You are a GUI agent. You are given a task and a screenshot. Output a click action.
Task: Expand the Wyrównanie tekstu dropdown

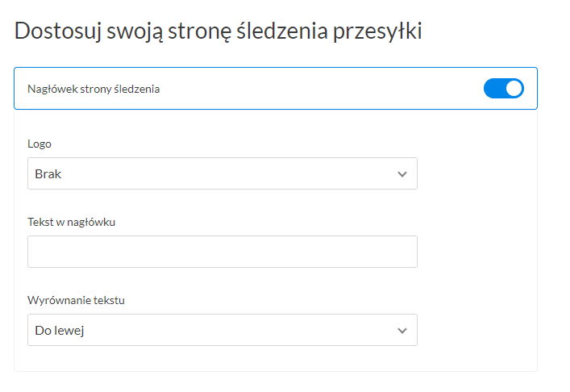pyautogui.click(x=222, y=330)
